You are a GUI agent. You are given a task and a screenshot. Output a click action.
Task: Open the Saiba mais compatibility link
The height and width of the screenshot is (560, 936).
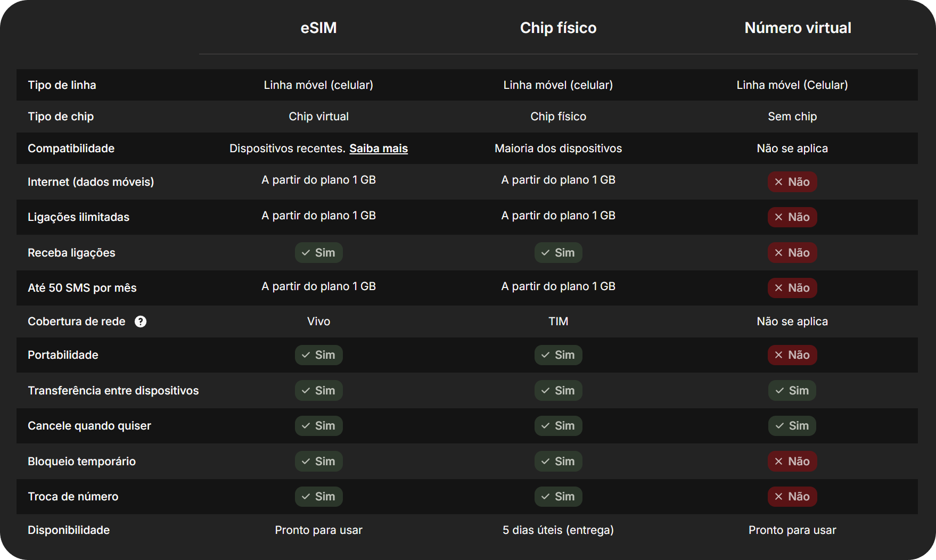[379, 149]
